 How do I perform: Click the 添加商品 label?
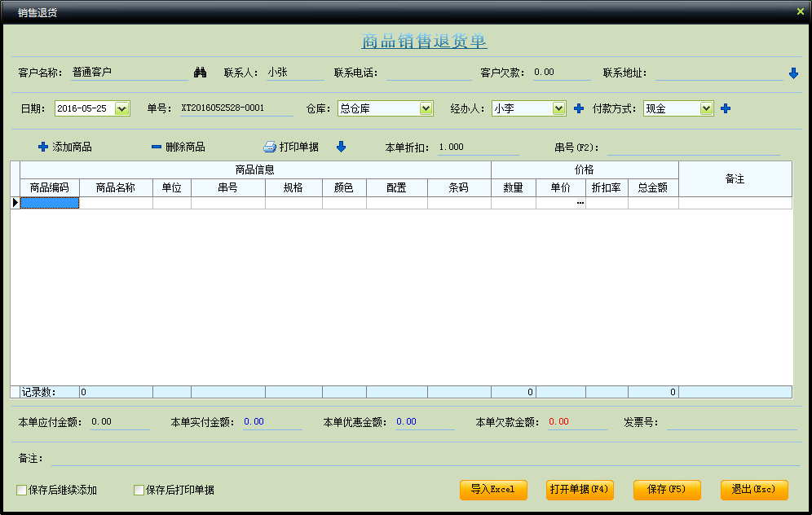tap(72, 147)
